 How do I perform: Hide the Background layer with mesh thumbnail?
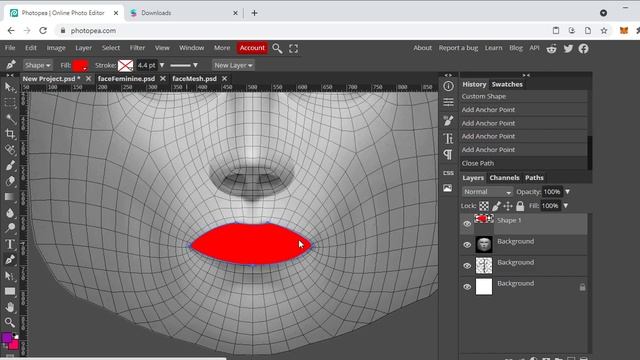(467, 266)
